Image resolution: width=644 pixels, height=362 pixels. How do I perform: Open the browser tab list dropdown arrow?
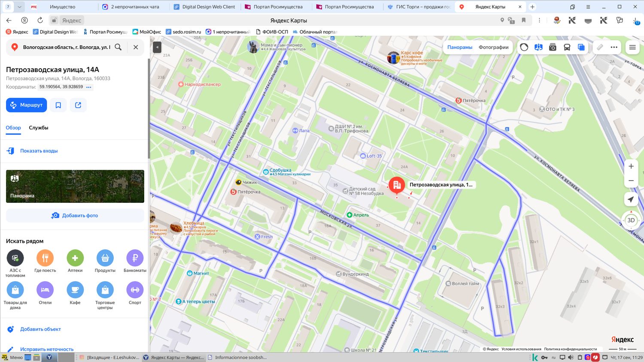[19, 7]
